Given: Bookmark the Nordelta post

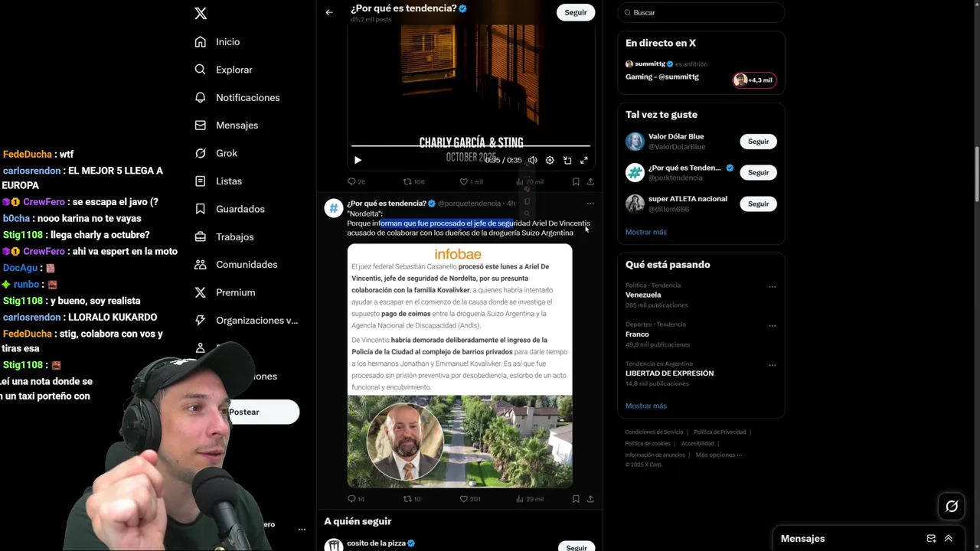Looking at the screenshot, I should [x=576, y=499].
